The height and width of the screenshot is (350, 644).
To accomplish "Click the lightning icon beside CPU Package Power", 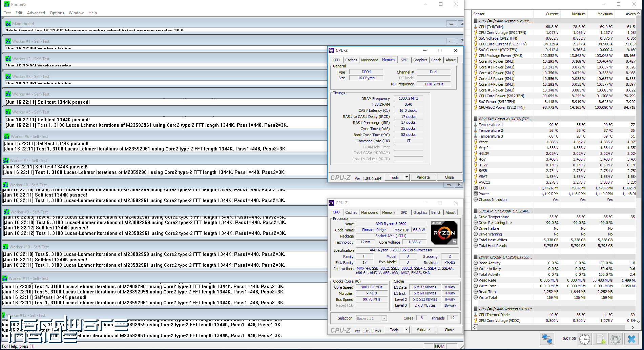I will [x=476, y=56].
